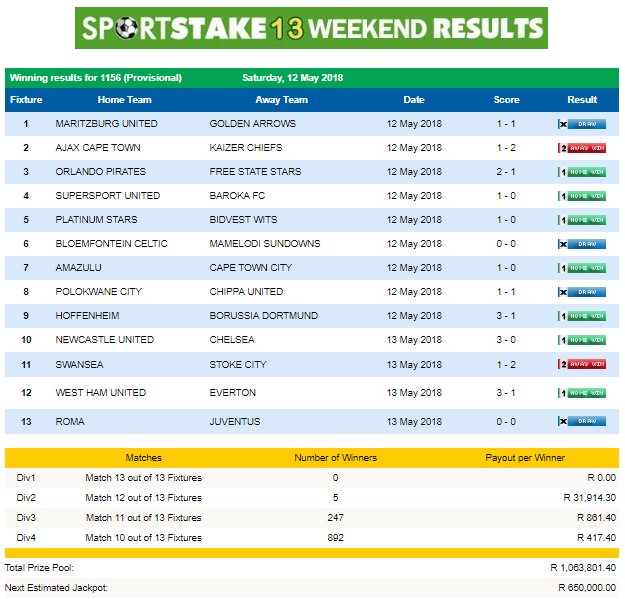Click the Away Team column header
This screenshot has height=599, width=625.
click(x=281, y=100)
